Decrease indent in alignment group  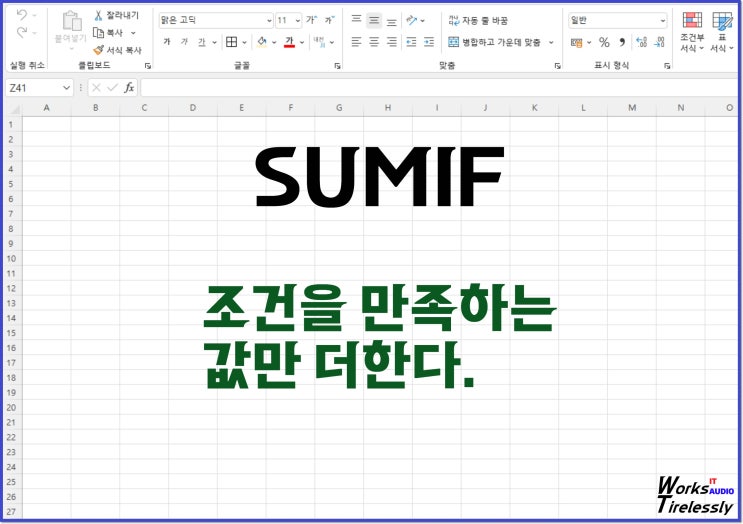[x=411, y=42]
